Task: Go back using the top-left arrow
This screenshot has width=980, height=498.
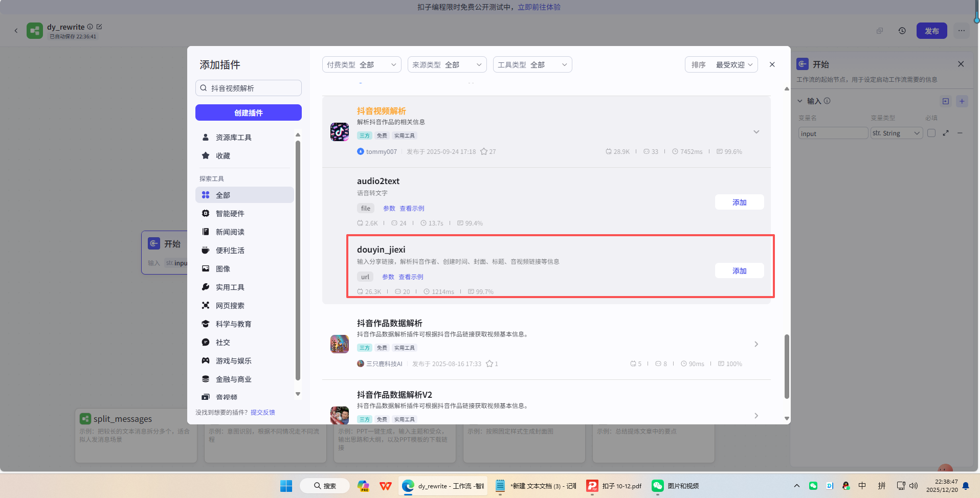Action: pyautogui.click(x=16, y=31)
